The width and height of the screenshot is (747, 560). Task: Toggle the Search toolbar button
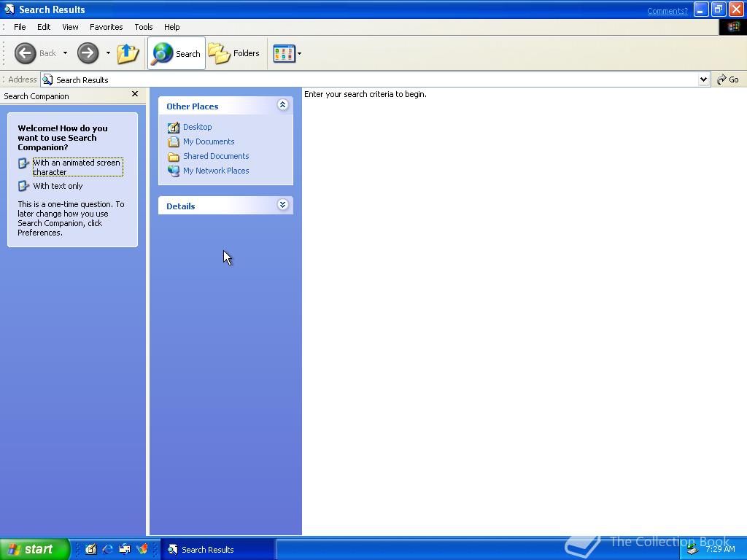(177, 53)
